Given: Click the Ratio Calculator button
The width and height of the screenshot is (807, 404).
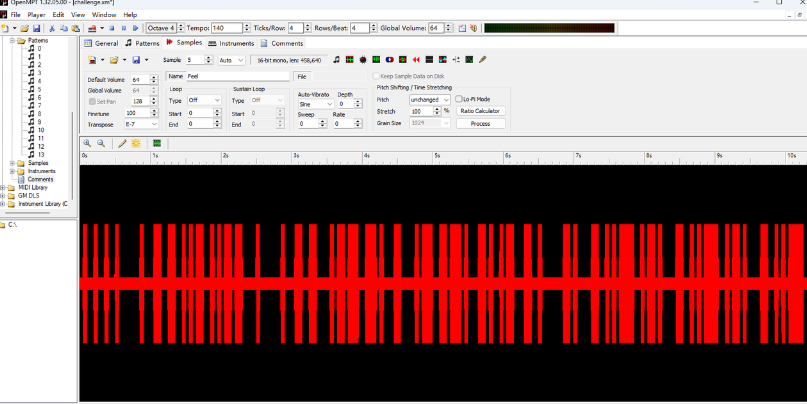Looking at the screenshot, I should (480, 111).
